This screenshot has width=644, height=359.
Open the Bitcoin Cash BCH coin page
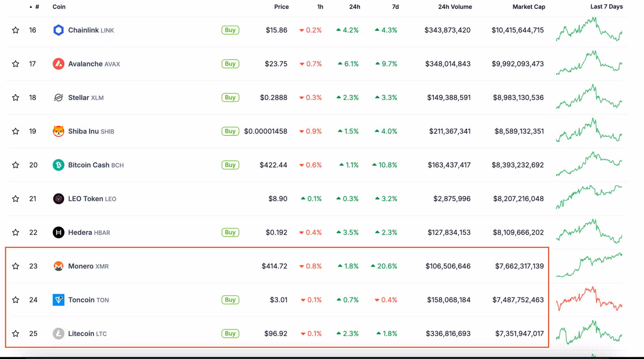[x=96, y=165]
